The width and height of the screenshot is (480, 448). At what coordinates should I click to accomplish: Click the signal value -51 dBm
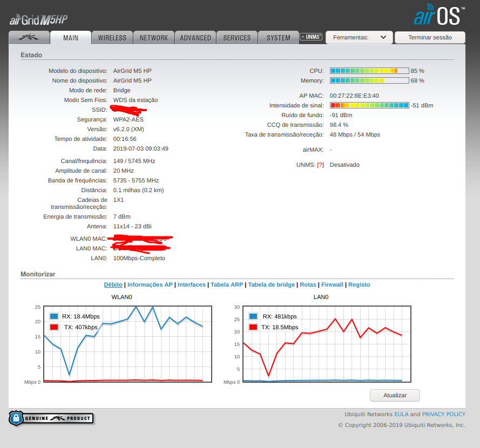click(422, 105)
